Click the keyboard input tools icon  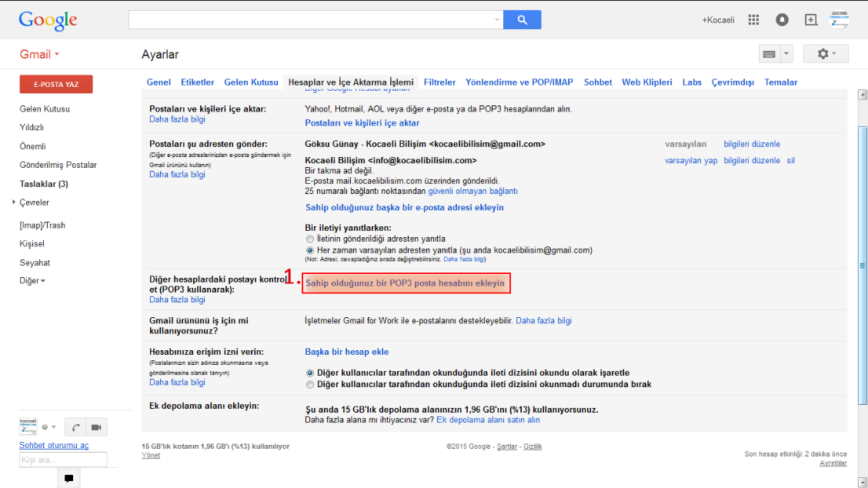pos(769,55)
